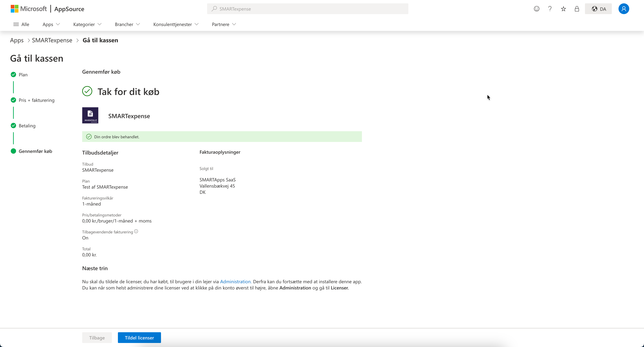Open the favorites star icon
This screenshot has width=644, height=347.
pyautogui.click(x=563, y=9)
